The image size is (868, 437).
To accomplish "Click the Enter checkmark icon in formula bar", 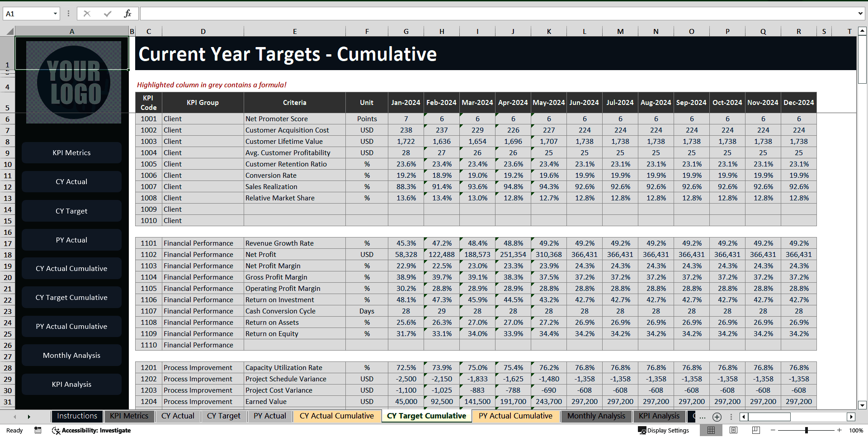I will click(x=107, y=14).
